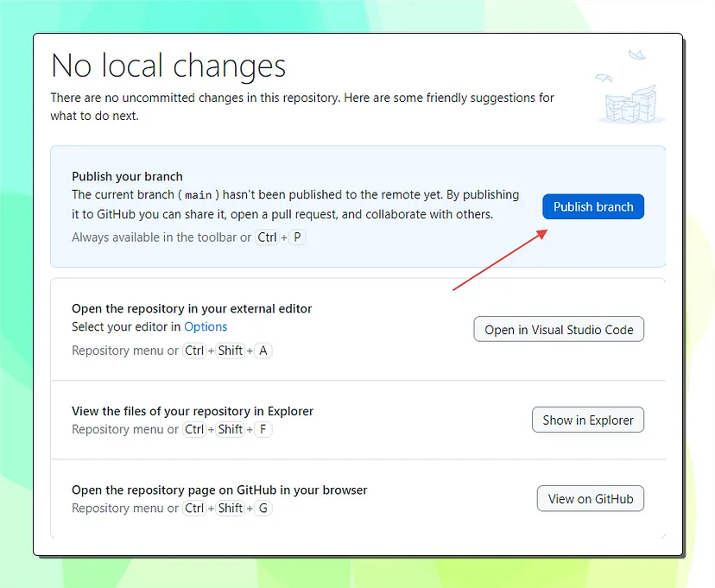Image resolution: width=715 pixels, height=588 pixels.
Task: Click the A key hint in editor shortcut
Action: pos(263,351)
